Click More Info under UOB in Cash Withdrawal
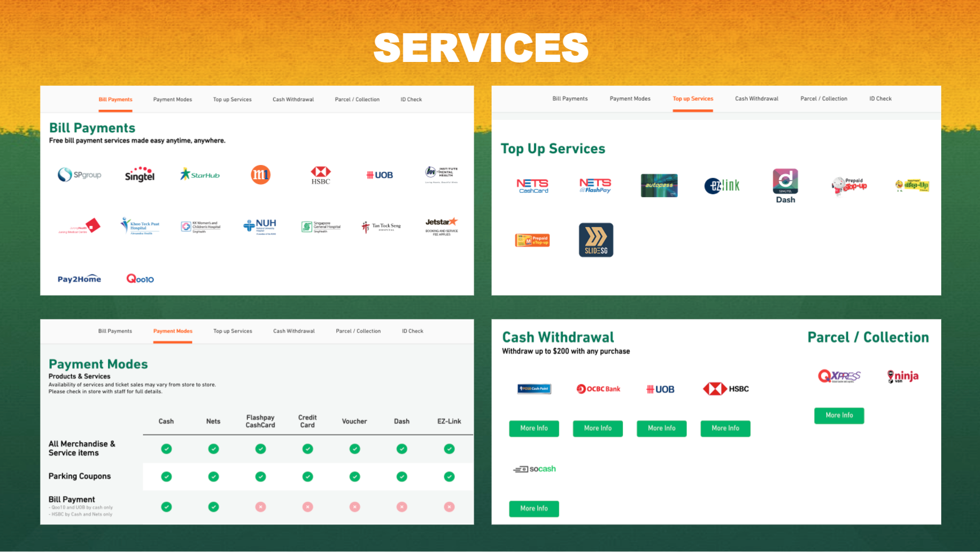 click(x=661, y=428)
